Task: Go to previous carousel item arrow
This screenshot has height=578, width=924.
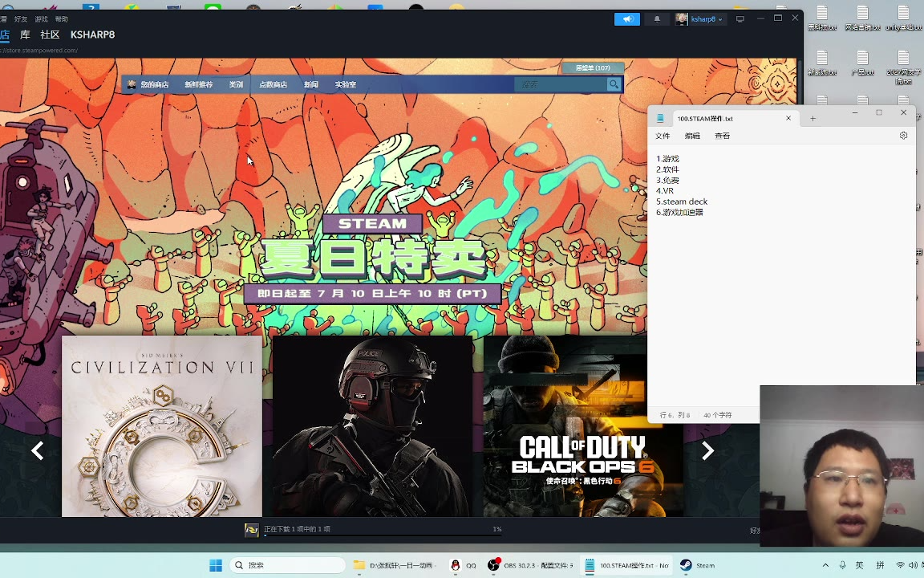Action: (37, 451)
